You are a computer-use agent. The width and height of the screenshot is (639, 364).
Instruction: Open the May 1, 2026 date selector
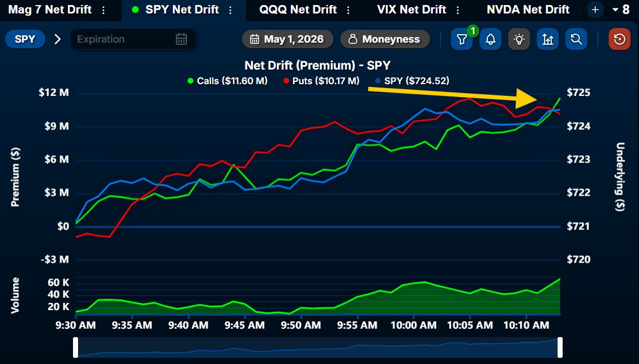tap(287, 39)
